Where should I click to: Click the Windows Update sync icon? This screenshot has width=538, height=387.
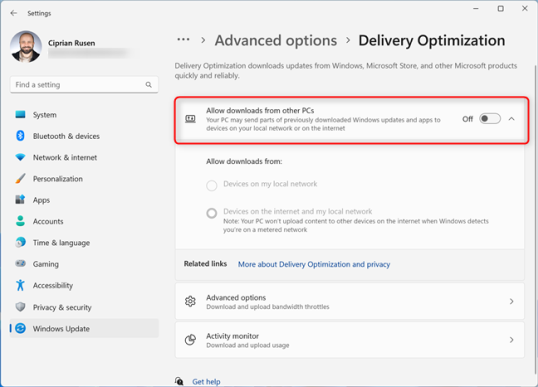[x=20, y=328]
